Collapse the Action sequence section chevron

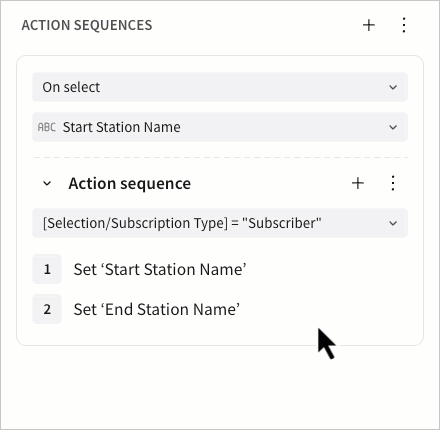click(47, 183)
